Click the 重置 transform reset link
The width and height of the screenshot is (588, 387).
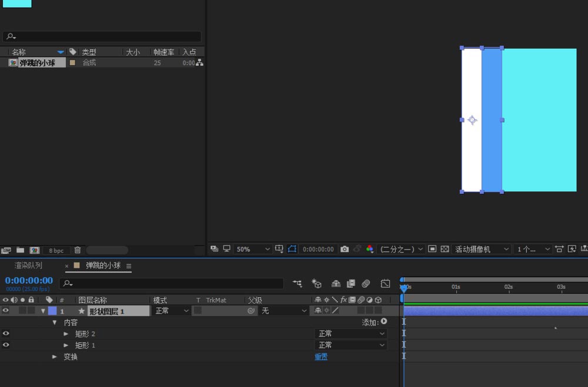point(321,356)
